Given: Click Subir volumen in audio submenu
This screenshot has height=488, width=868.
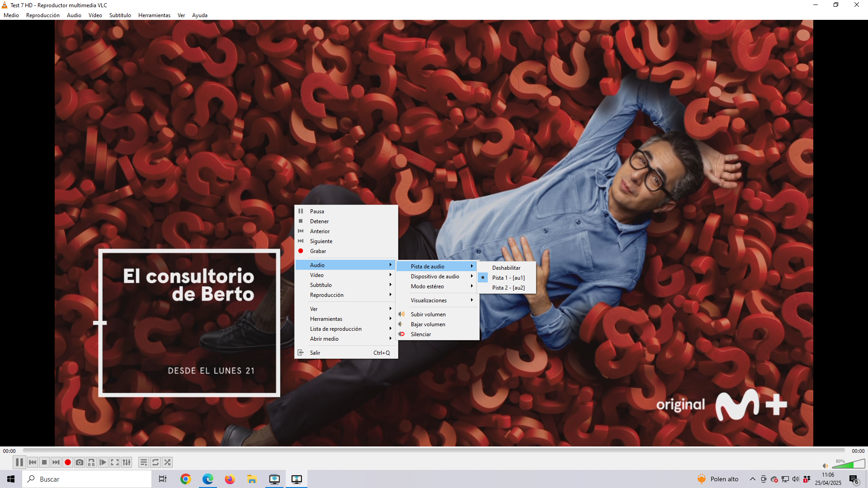Looking at the screenshot, I should pyautogui.click(x=438, y=314).
